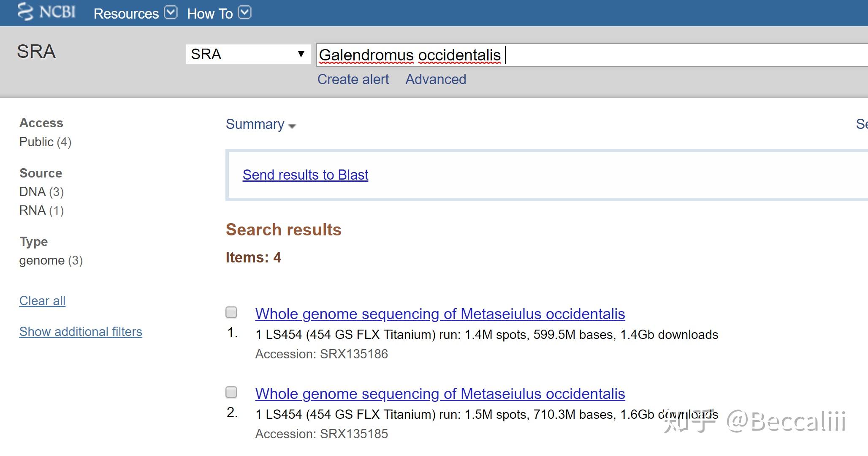The image size is (868, 456).
Task: Expand the Resources menu arrow
Action: click(171, 13)
